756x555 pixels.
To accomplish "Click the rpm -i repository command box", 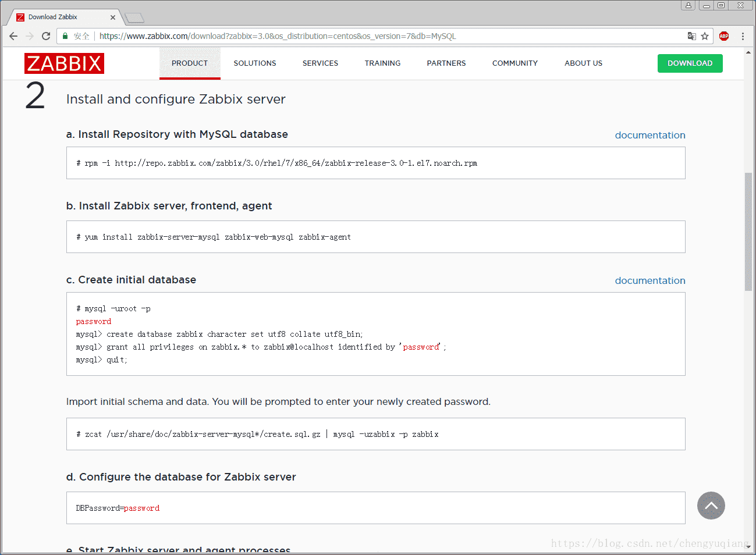I will click(x=376, y=163).
